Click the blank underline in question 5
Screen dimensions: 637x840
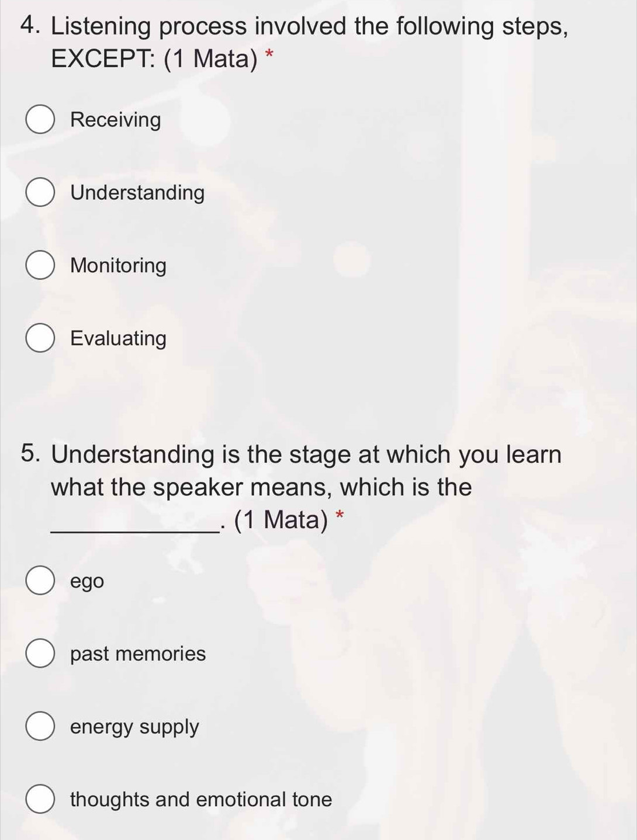134,529
